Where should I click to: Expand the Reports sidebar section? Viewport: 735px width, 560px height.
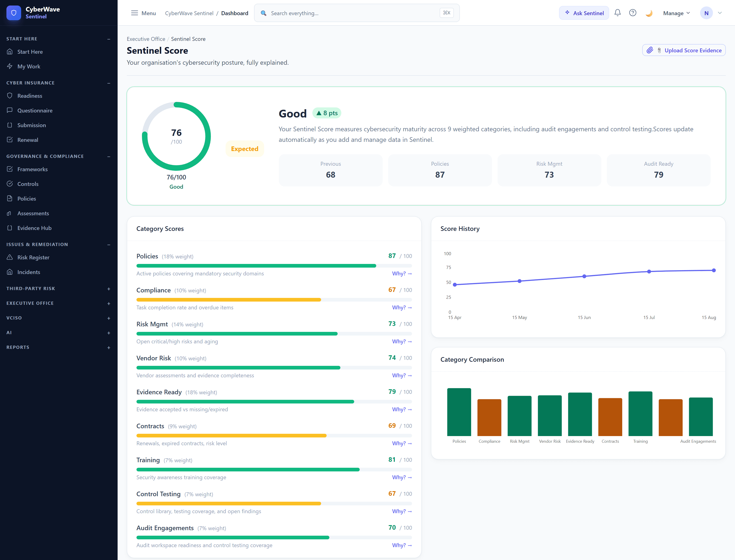coord(109,347)
